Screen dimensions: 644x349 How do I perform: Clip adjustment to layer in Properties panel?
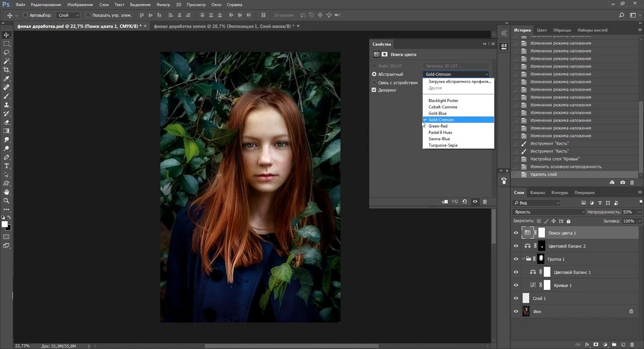(x=445, y=202)
